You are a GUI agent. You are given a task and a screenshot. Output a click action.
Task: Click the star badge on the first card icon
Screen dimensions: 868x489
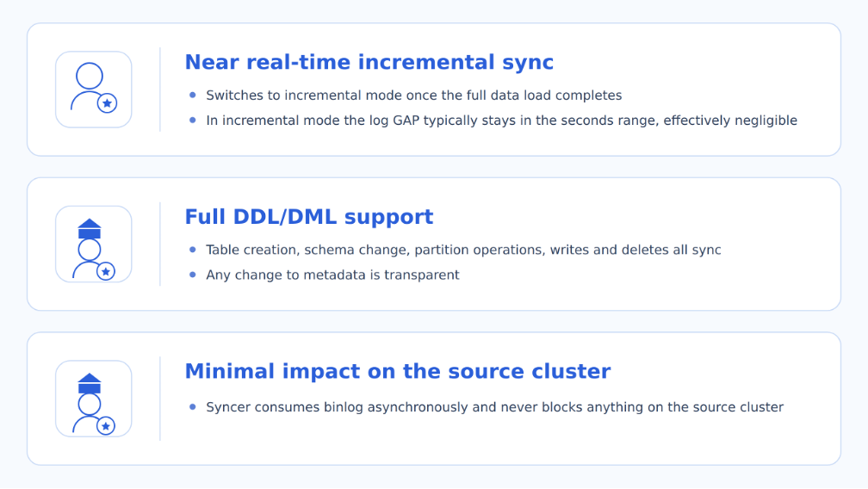click(107, 103)
